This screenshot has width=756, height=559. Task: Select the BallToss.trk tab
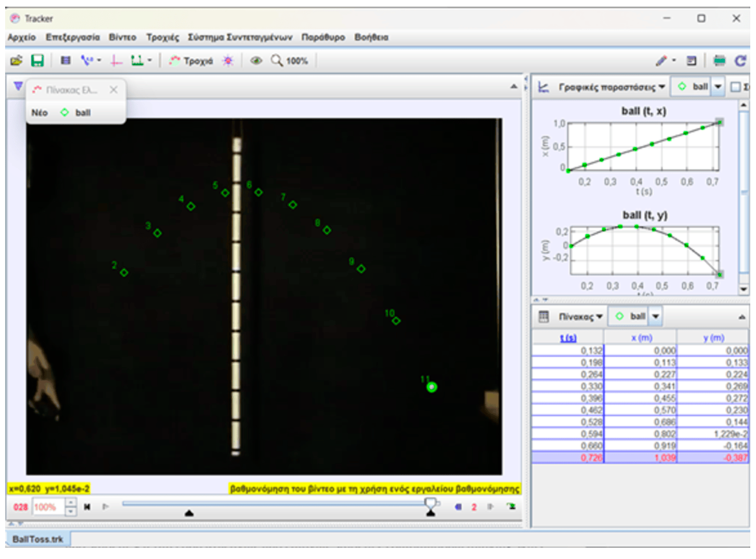(37, 540)
